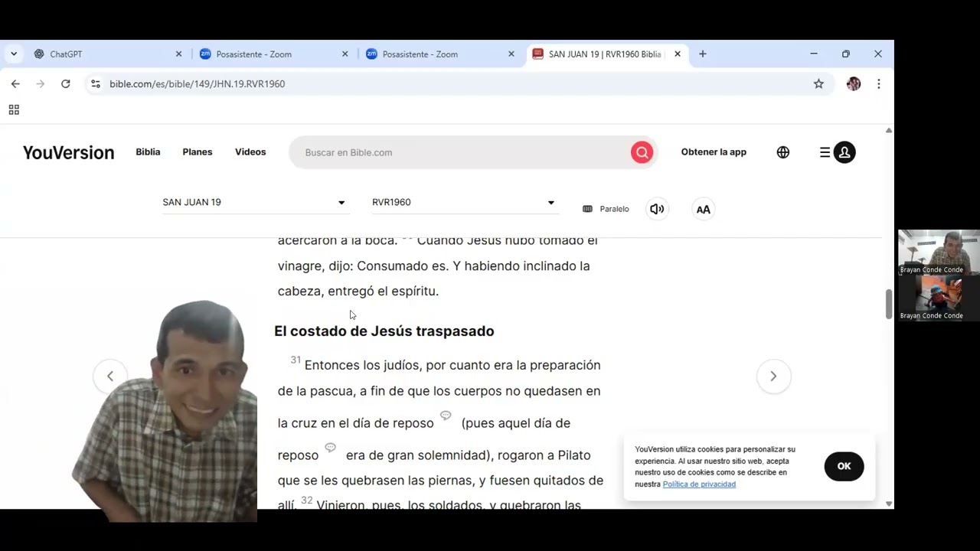Open the Biblia menu item
Viewport: 980px width, 551px height.
coord(148,152)
